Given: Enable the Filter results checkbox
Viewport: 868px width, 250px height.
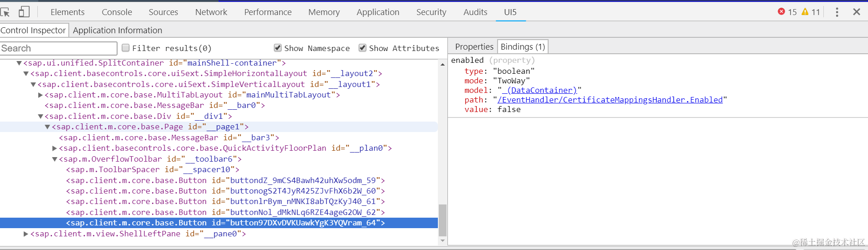Looking at the screenshot, I should 126,48.
